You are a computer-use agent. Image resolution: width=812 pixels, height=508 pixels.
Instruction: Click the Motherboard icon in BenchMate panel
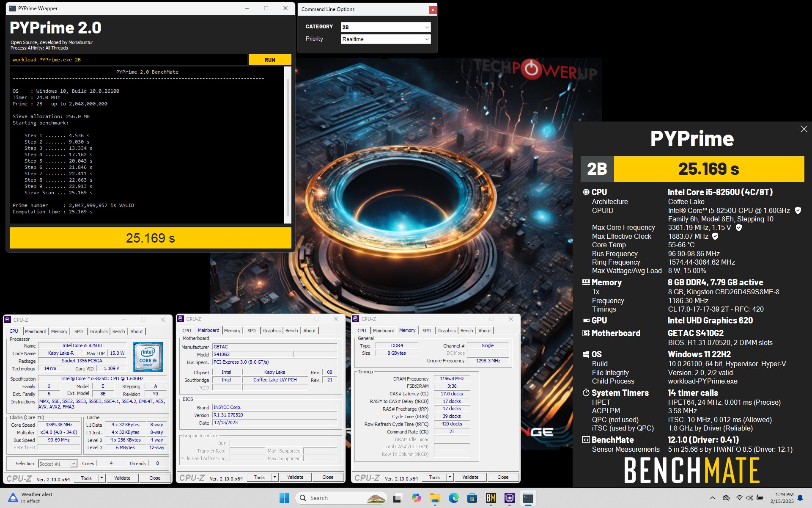[x=586, y=333]
